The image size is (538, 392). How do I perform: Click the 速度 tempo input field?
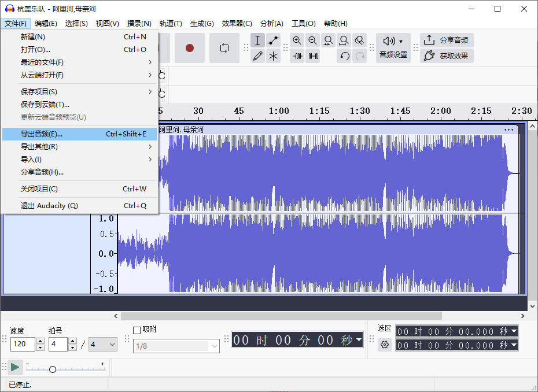tap(23, 345)
